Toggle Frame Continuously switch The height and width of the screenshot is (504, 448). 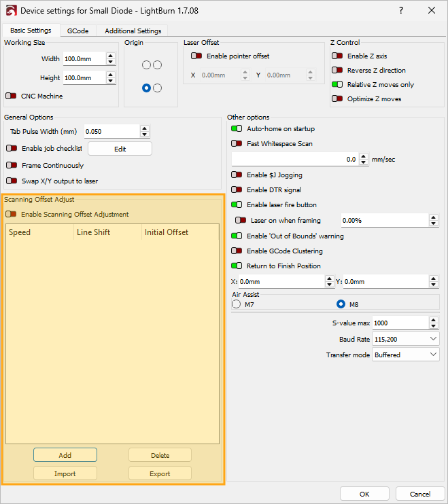(x=12, y=165)
